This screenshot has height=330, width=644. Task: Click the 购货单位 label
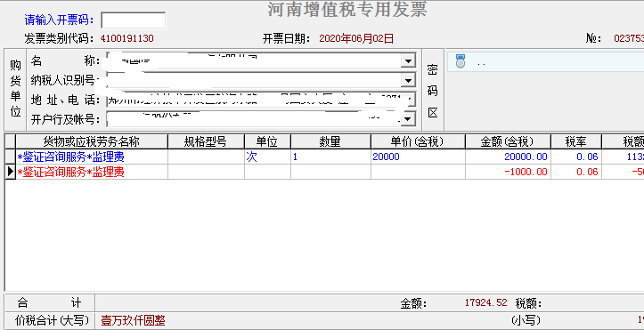[x=16, y=89]
